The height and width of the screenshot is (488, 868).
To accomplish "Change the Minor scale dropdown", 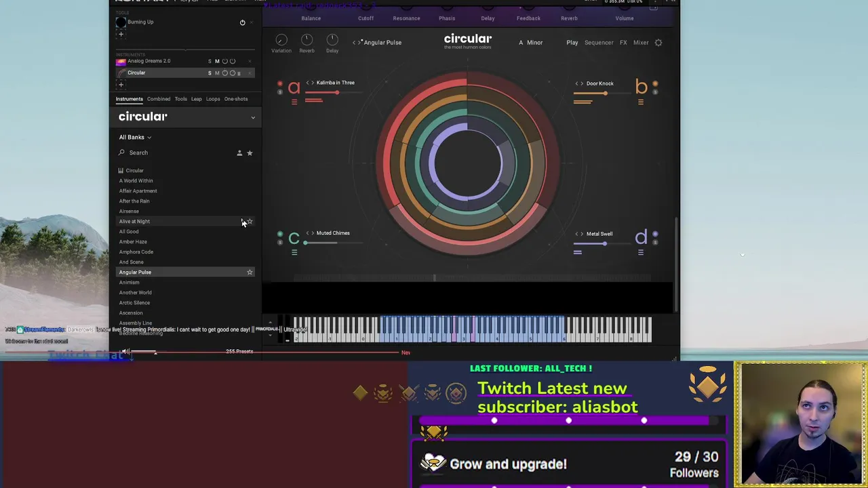I will coord(535,43).
